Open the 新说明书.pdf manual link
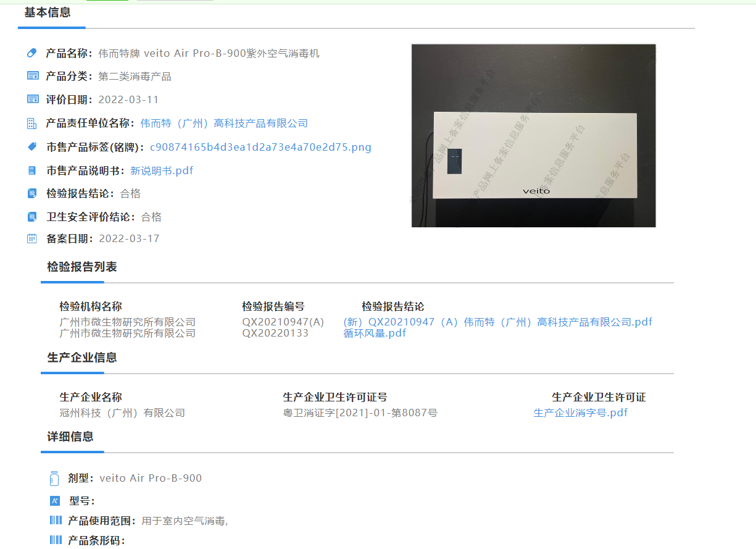 click(x=162, y=170)
